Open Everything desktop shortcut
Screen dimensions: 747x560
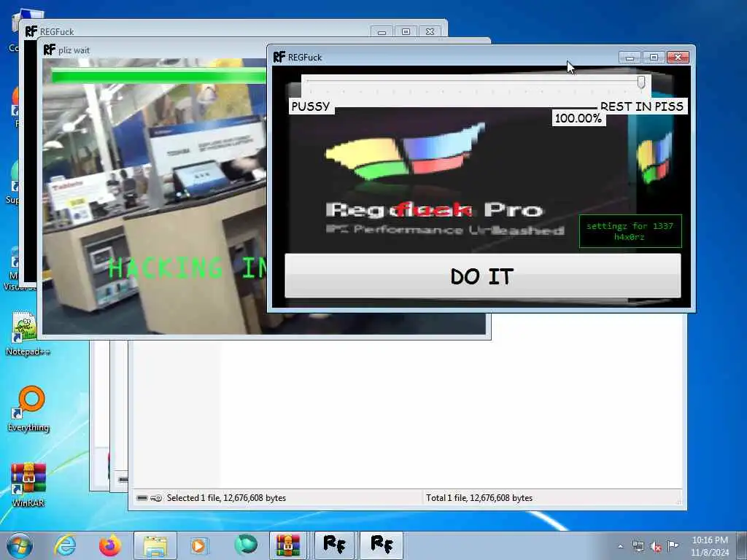(28, 408)
